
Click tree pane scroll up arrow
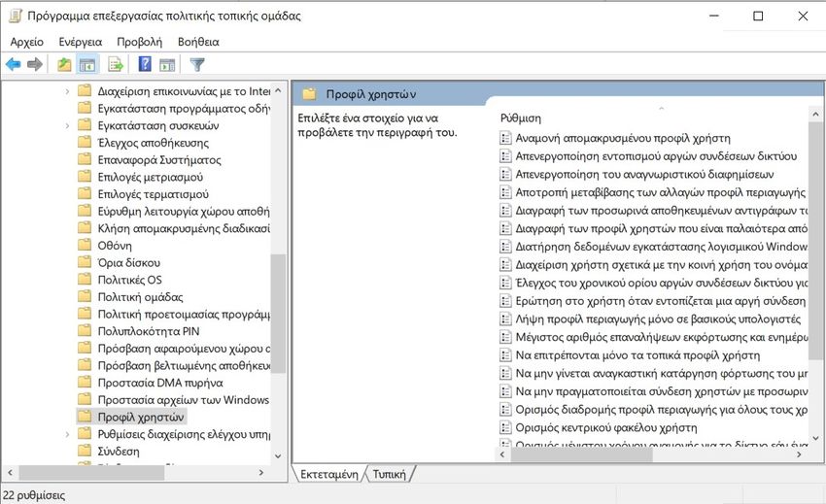coord(278,90)
